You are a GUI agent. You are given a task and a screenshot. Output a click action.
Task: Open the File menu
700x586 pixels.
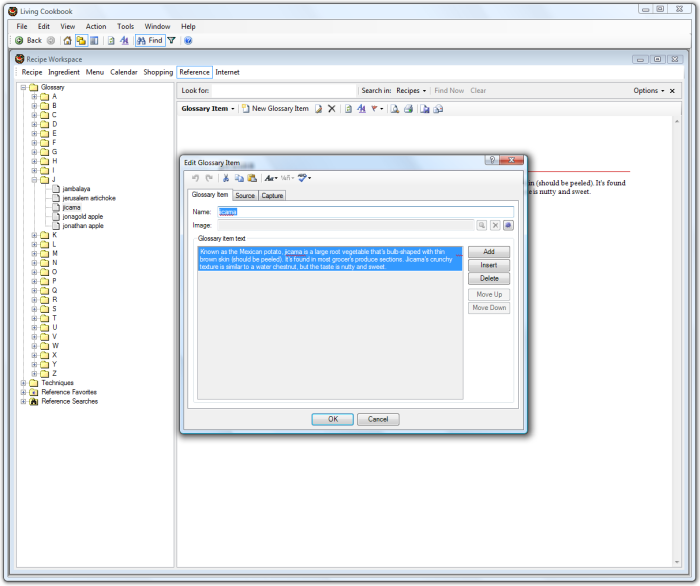coord(22,26)
